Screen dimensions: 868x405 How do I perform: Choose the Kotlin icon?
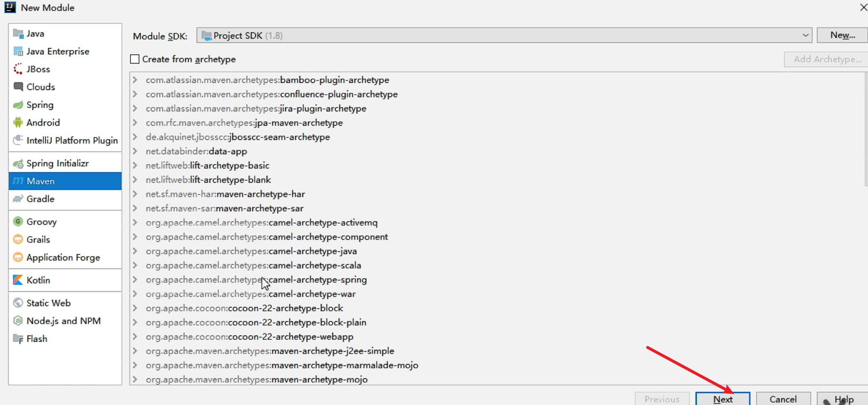[x=18, y=280]
